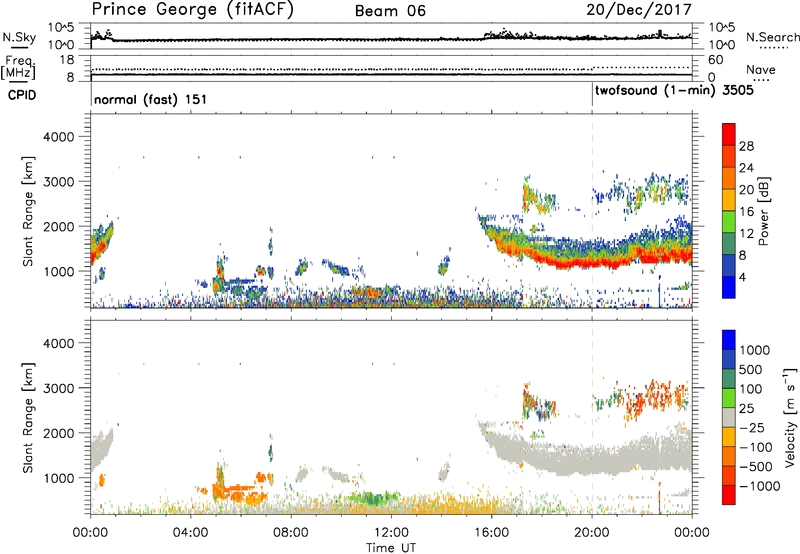This screenshot has height=554, width=800.
Task: Click the '3000' tick on the velocity panel axis
Action: (x=58, y=388)
